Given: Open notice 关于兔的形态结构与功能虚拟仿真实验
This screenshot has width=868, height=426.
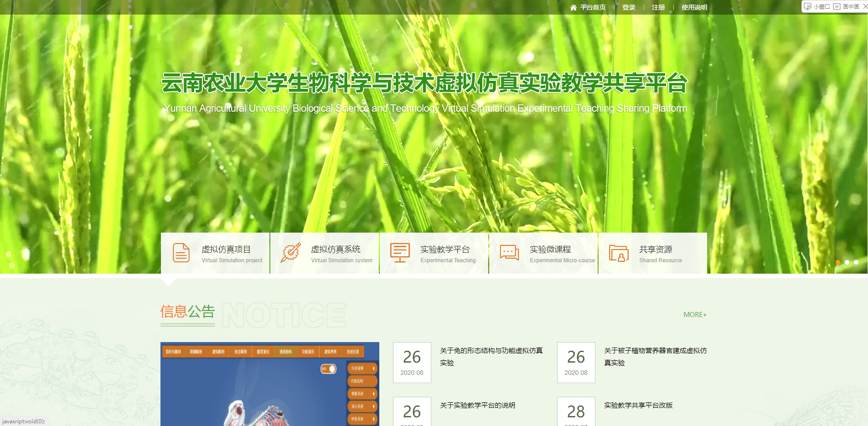Looking at the screenshot, I should coord(491,357).
